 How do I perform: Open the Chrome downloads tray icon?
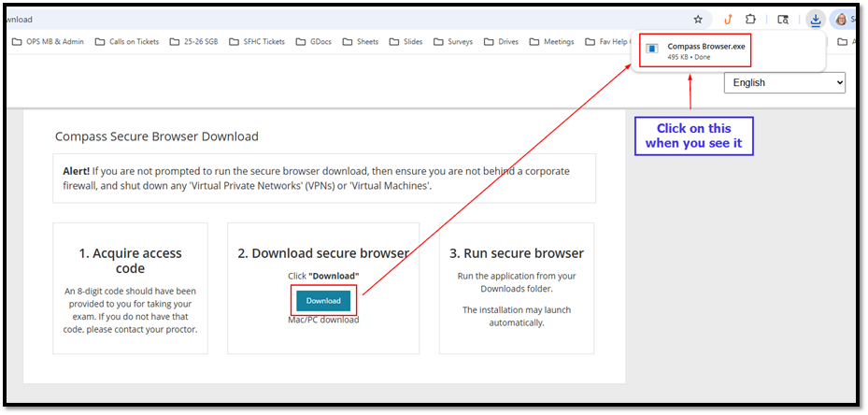(815, 20)
